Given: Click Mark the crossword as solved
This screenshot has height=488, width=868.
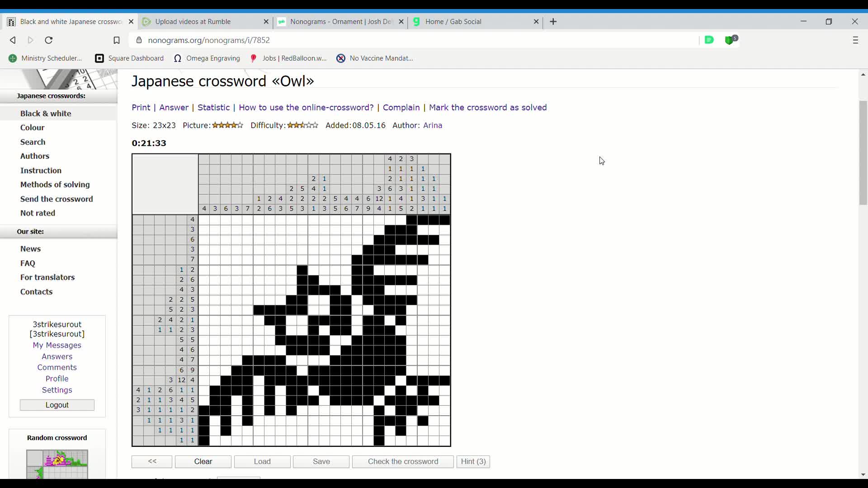Looking at the screenshot, I should click(488, 108).
